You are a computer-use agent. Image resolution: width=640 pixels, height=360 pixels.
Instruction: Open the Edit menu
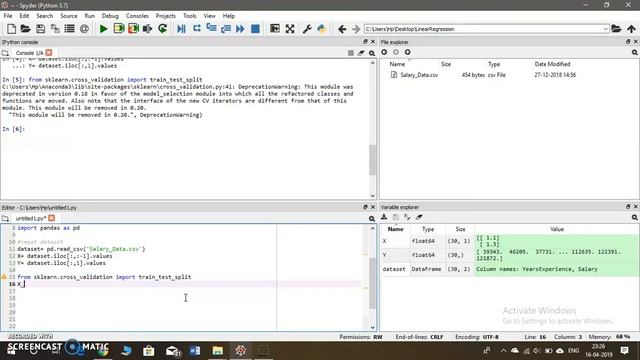click(24, 16)
